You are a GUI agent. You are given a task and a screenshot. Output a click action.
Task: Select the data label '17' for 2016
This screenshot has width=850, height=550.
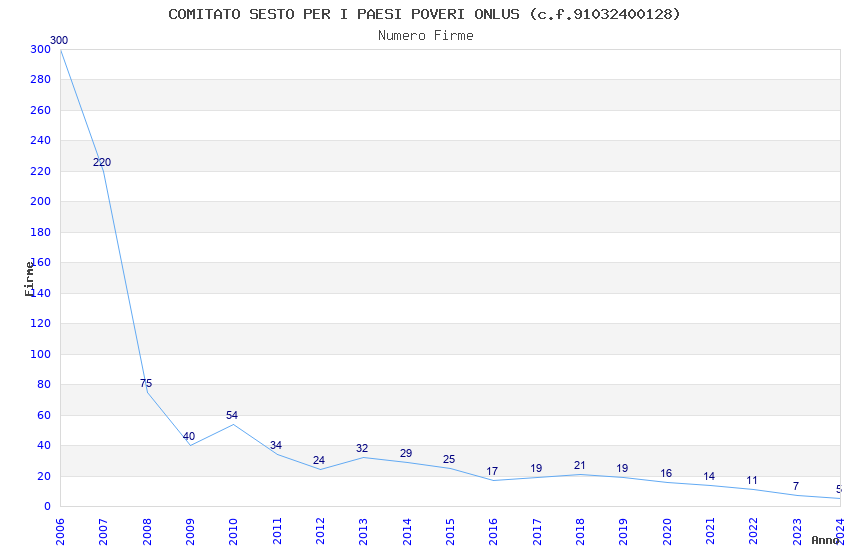492,471
